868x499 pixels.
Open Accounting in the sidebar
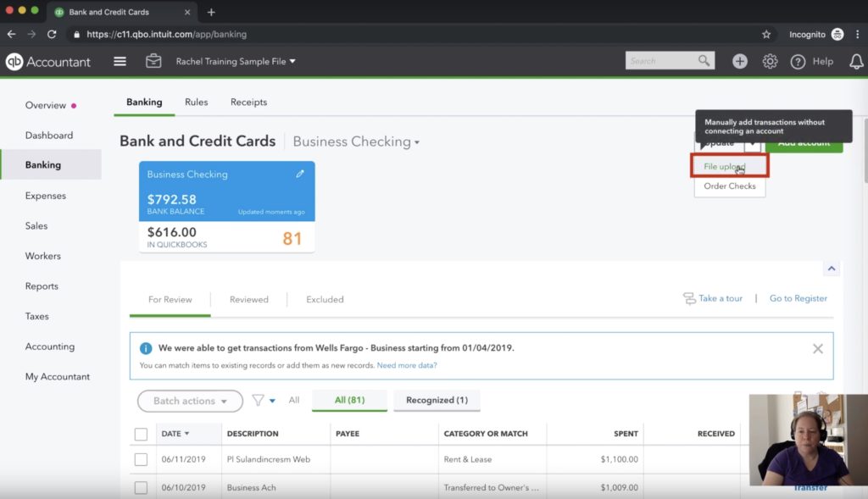click(50, 347)
